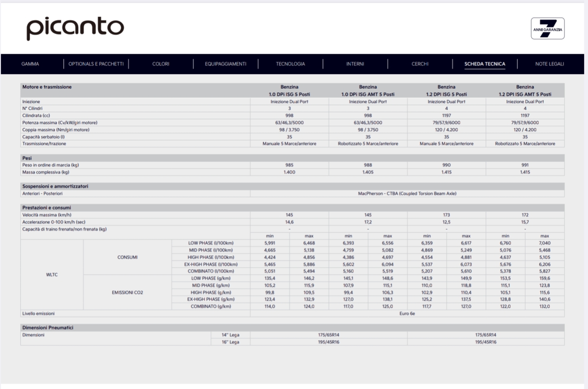Click the 'WLTC' cell
Screen dimensions: 588x389
pyautogui.click(x=52, y=275)
